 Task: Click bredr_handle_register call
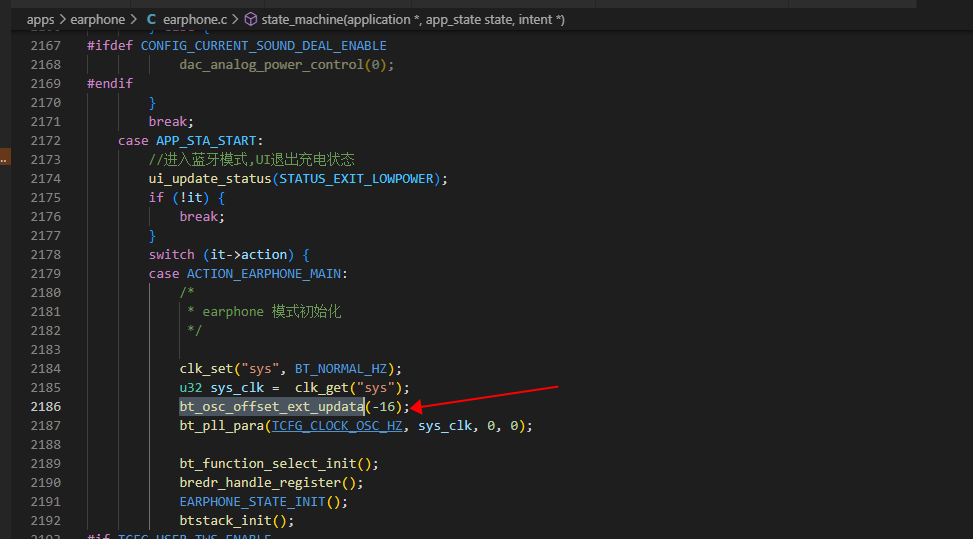[260, 483]
